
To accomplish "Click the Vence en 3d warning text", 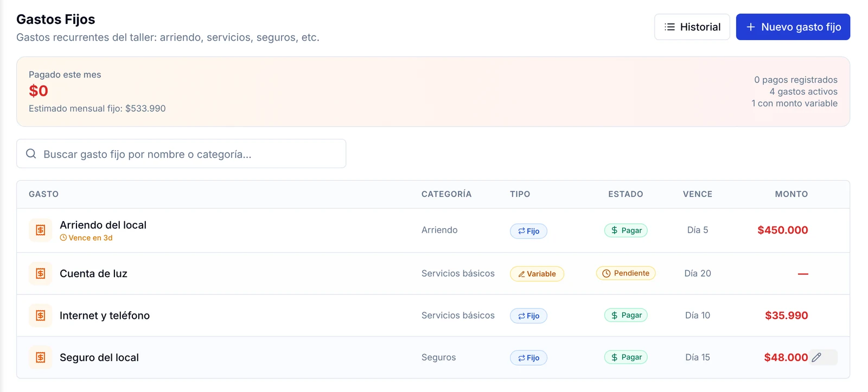I will [x=91, y=238].
